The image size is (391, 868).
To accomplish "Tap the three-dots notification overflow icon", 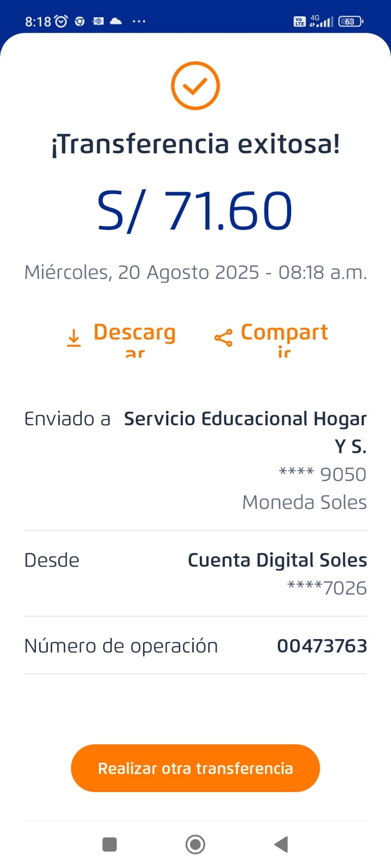I will pos(139,21).
